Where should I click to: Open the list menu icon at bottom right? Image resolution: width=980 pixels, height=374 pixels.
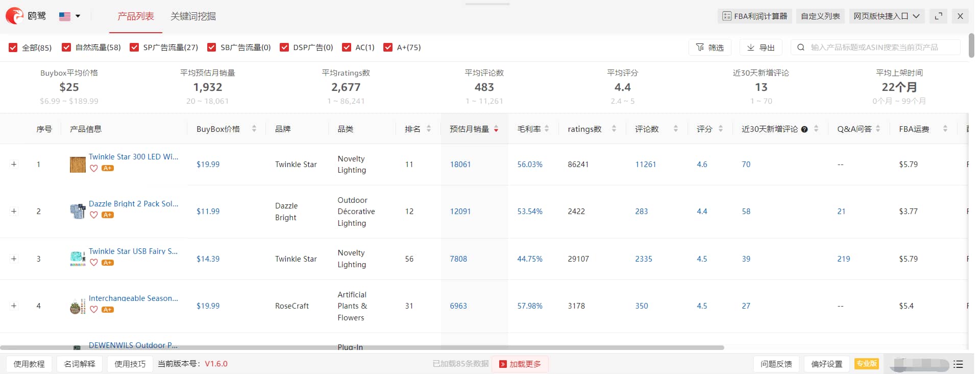point(959,364)
